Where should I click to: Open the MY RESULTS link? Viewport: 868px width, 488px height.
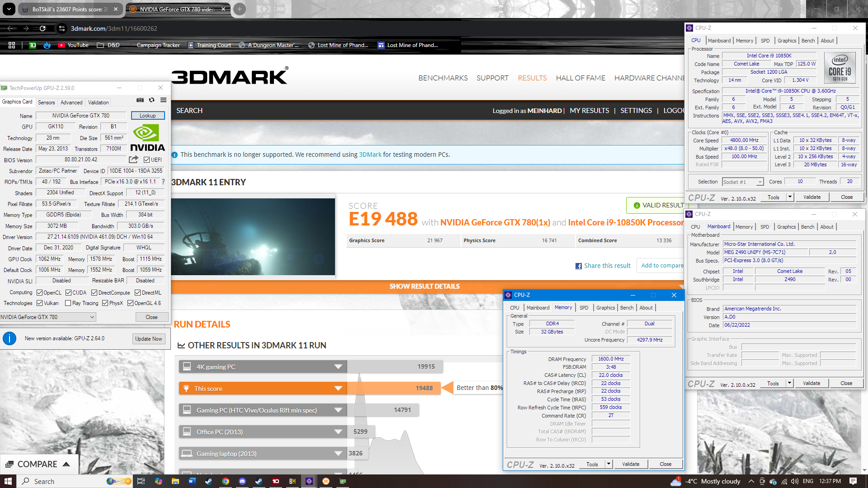pyautogui.click(x=589, y=111)
